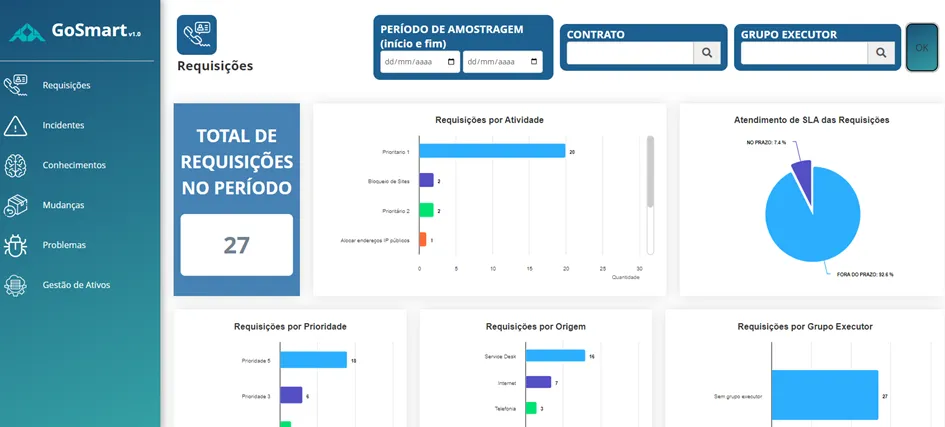The height and width of the screenshot is (427, 945).
Task: Open the start date calendar picker icon
Action: point(451,61)
